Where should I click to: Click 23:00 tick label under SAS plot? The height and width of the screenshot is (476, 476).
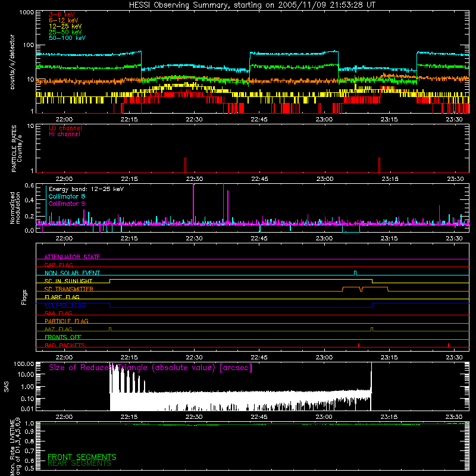pos(324,417)
